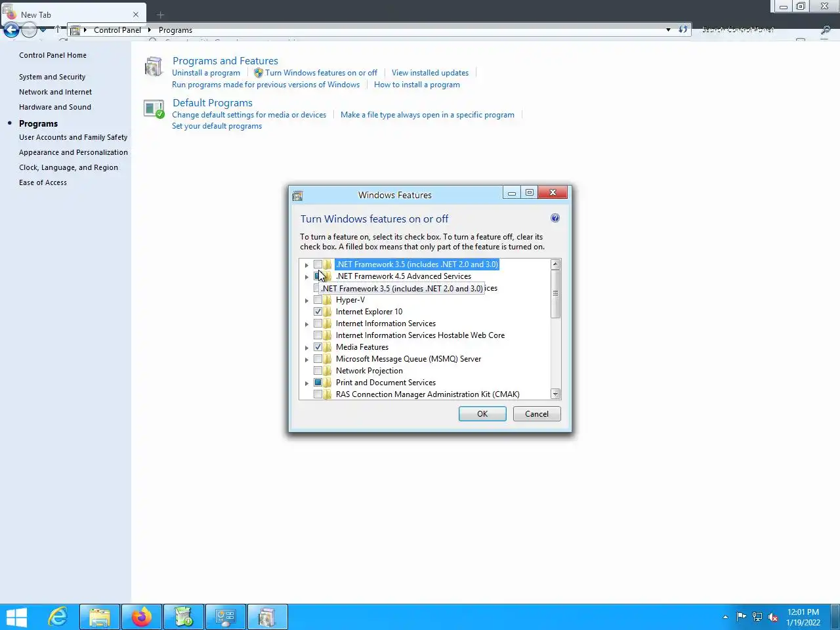Open the Start button on the taskbar

tap(16, 618)
